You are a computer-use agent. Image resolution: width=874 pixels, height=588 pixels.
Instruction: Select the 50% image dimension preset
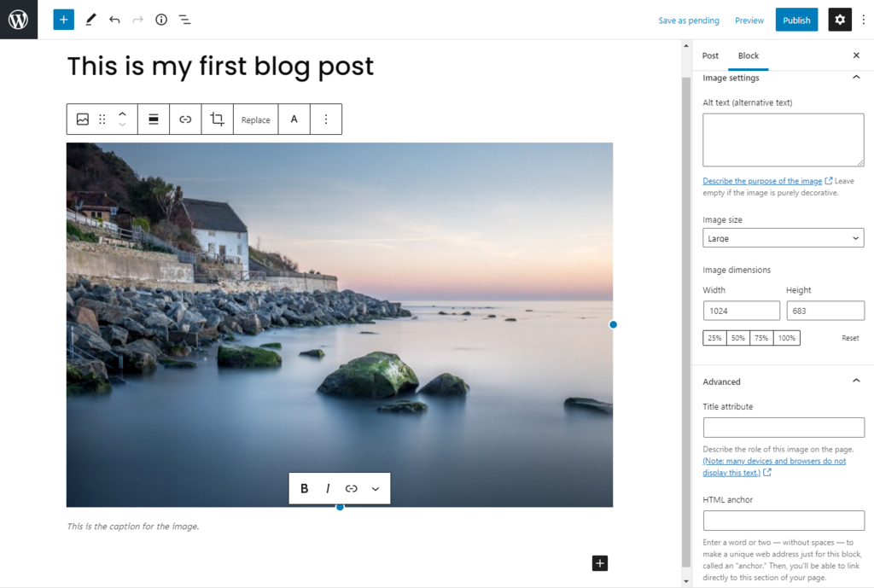[737, 338]
